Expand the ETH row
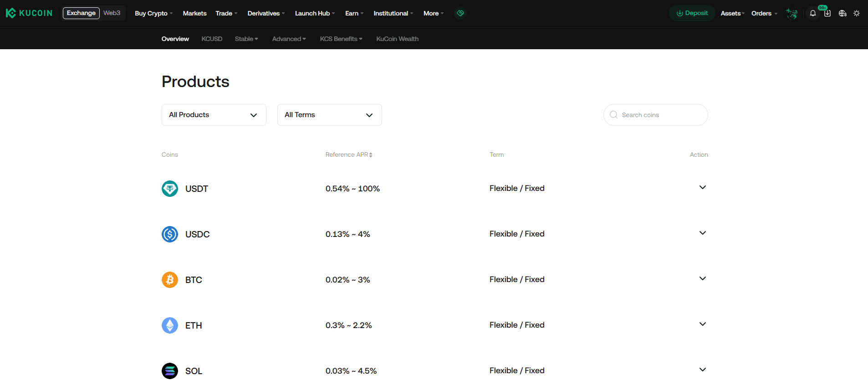This screenshot has height=391, width=868. [703, 324]
